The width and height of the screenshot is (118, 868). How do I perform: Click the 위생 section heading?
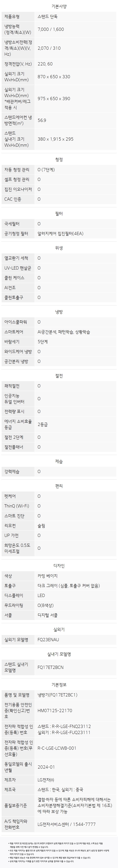(59, 248)
